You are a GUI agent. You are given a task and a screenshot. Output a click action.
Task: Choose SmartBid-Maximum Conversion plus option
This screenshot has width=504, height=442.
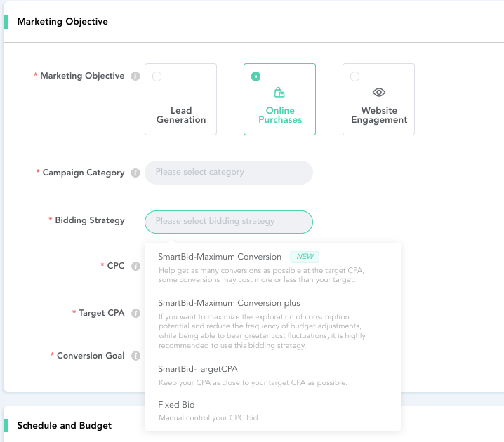229,303
